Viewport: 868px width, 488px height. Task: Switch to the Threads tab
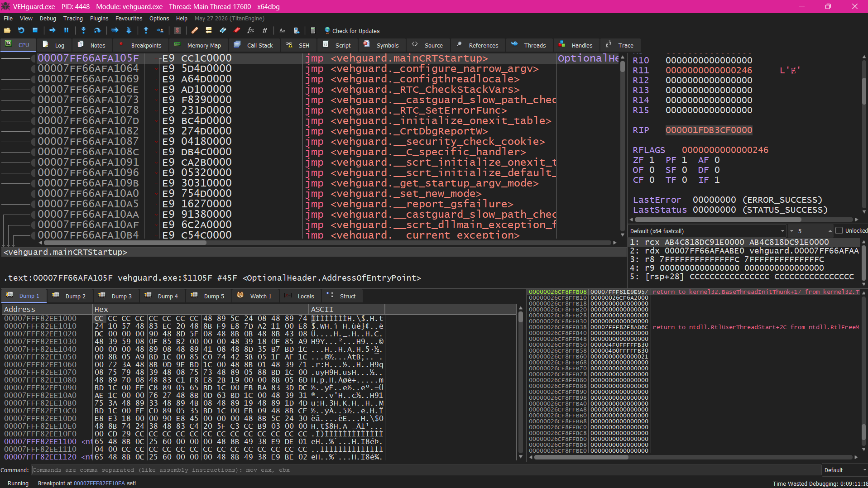(x=529, y=45)
